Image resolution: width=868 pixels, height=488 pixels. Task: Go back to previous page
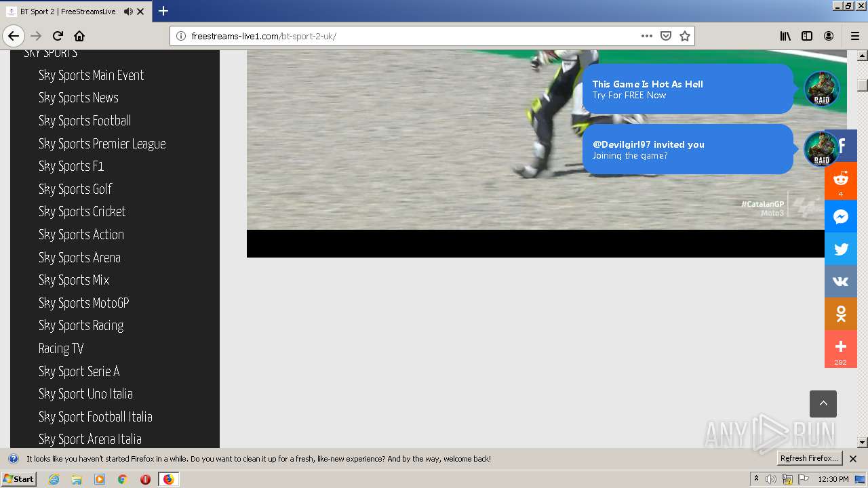coord(14,36)
